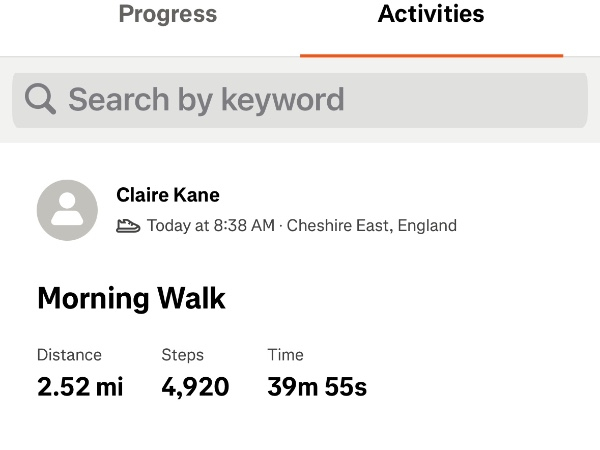The height and width of the screenshot is (450, 600).
Task: Click the Steps stat label
Action: 182,355
